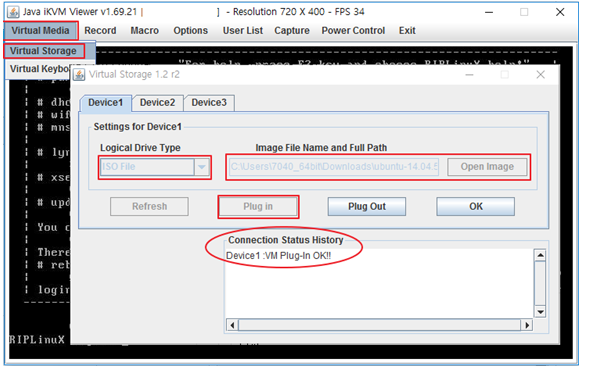This screenshot has width=601, height=371.
Task: Open the Virtual Media menu
Action: pyautogui.click(x=40, y=31)
